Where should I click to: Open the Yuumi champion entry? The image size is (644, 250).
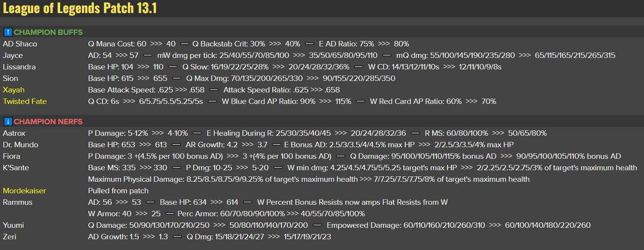13,225
